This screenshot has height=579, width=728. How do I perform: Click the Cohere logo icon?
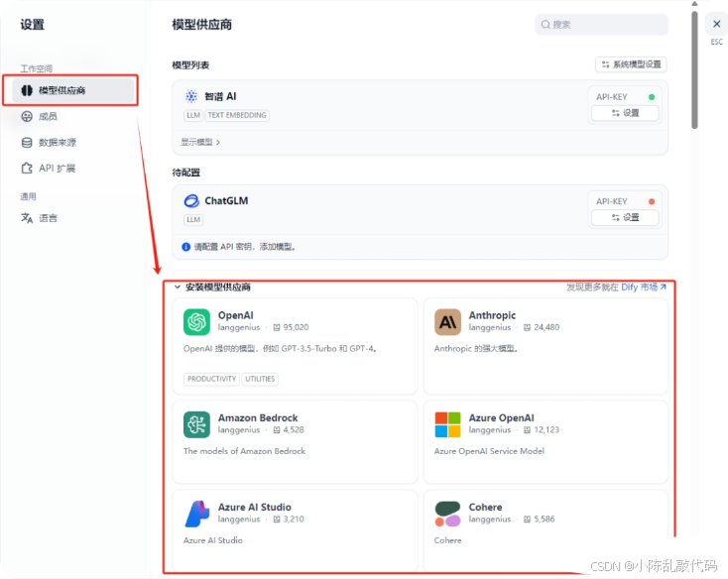pos(447,514)
